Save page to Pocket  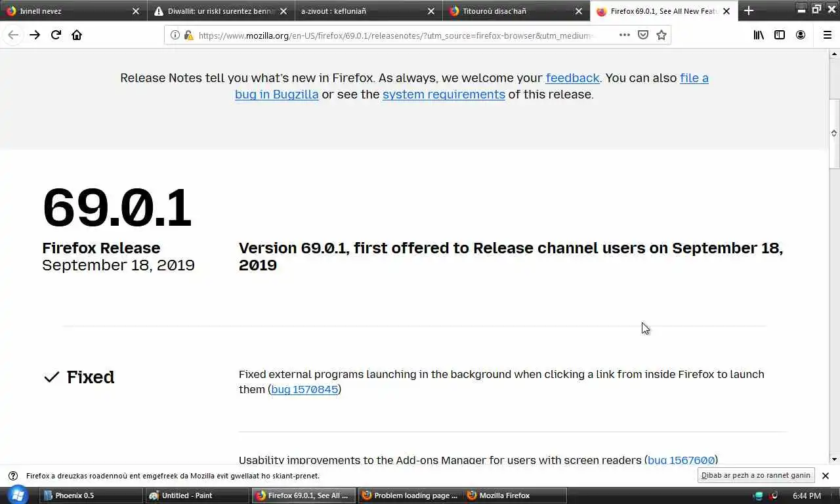643,35
